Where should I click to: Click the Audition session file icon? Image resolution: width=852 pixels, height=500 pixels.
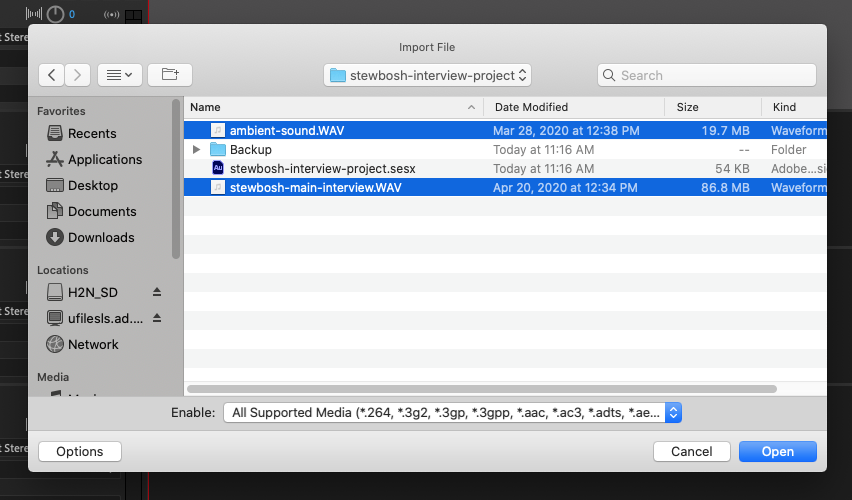[218, 168]
